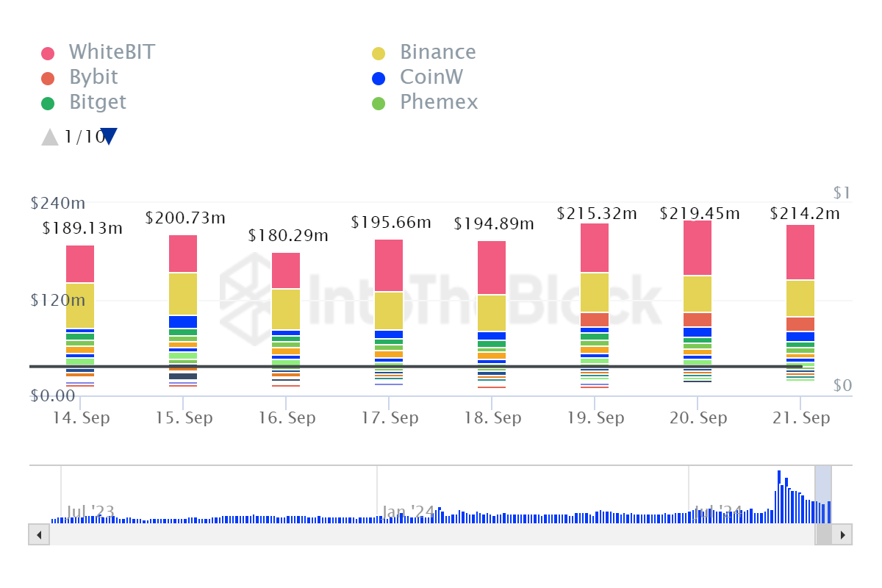Toggle the Bitget legend series
Image resolution: width=882 pixels, height=588 pixels.
84,102
